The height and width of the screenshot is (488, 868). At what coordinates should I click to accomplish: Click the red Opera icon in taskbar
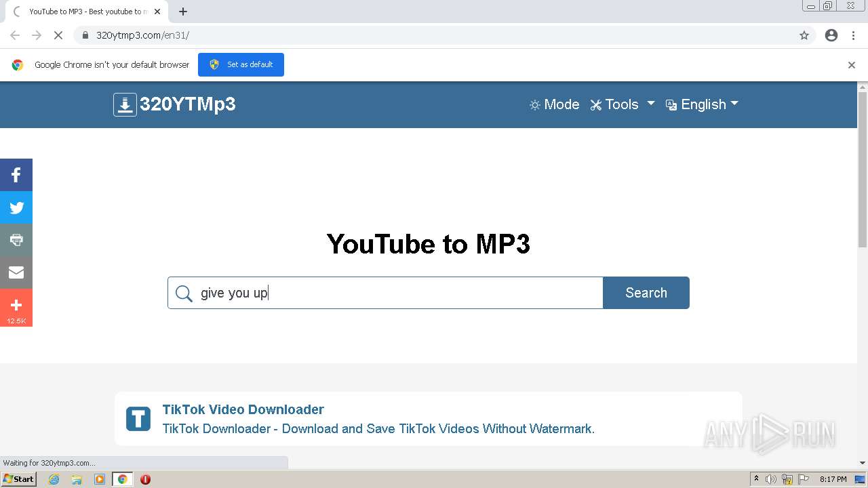point(145,479)
